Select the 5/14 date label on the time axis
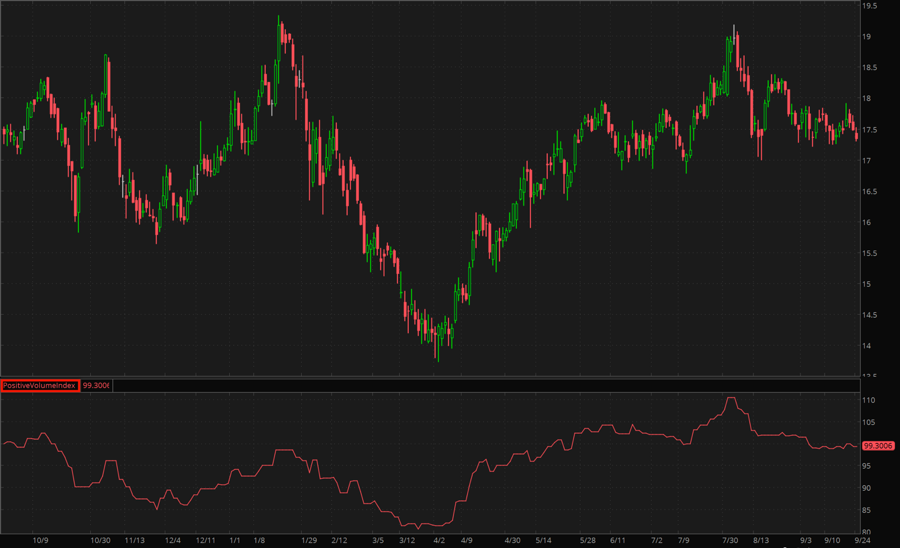900x548 pixels. (541, 540)
